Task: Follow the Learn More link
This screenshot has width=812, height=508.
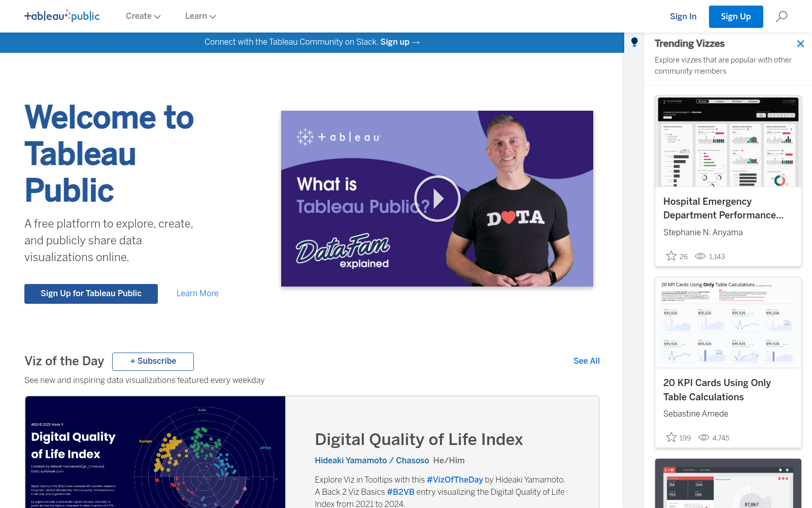Action: click(197, 294)
